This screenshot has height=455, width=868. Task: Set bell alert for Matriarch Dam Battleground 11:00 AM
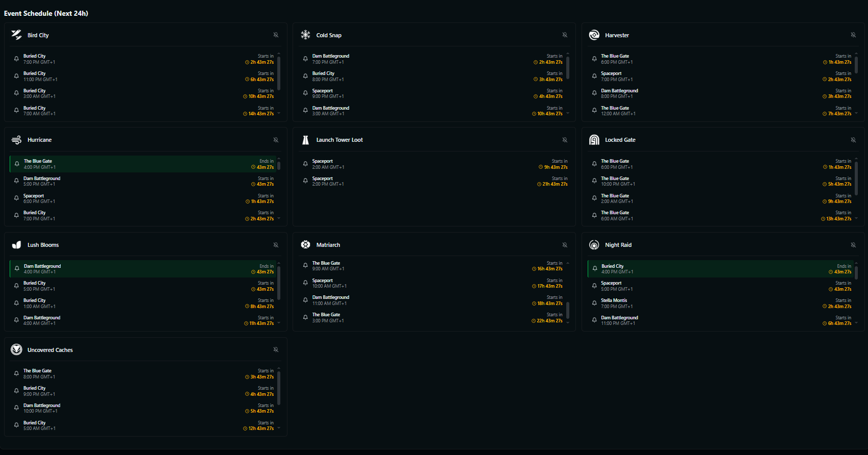[x=305, y=300]
